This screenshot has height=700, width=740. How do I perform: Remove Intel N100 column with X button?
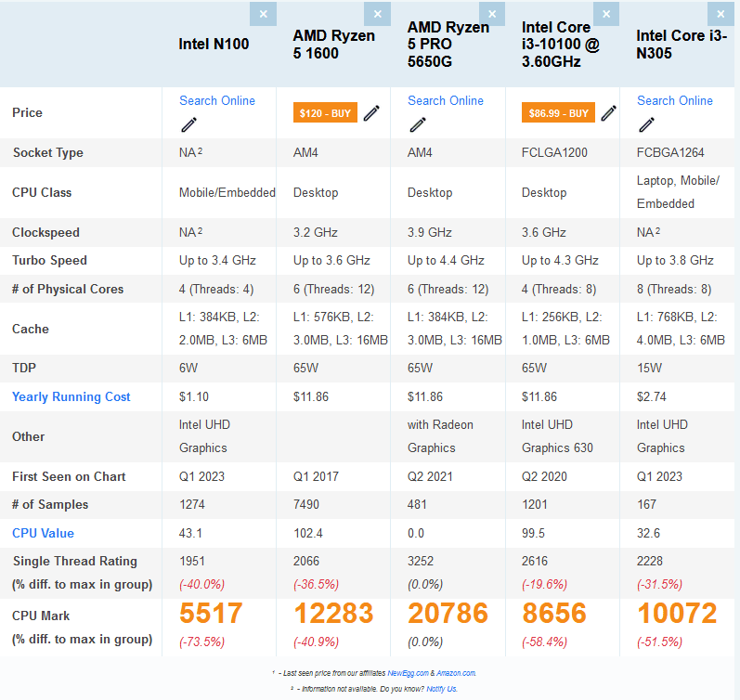(264, 14)
